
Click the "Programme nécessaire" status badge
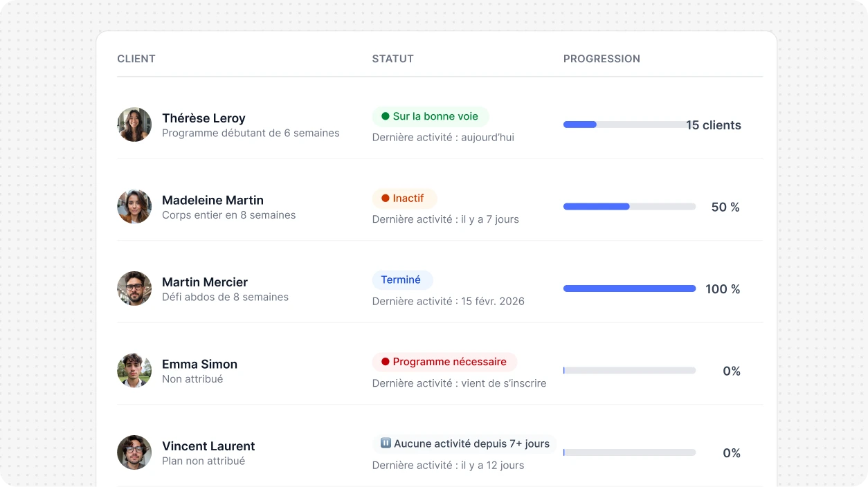(x=445, y=362)
